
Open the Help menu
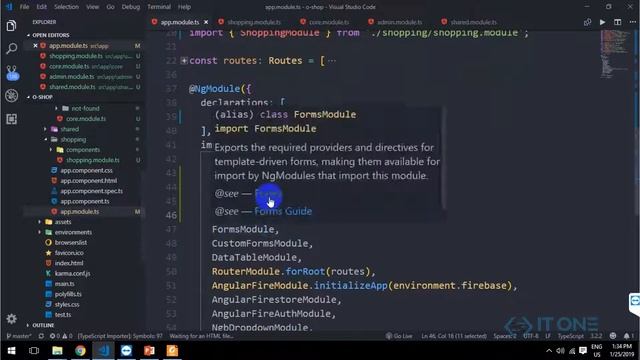tap(184, 7)
